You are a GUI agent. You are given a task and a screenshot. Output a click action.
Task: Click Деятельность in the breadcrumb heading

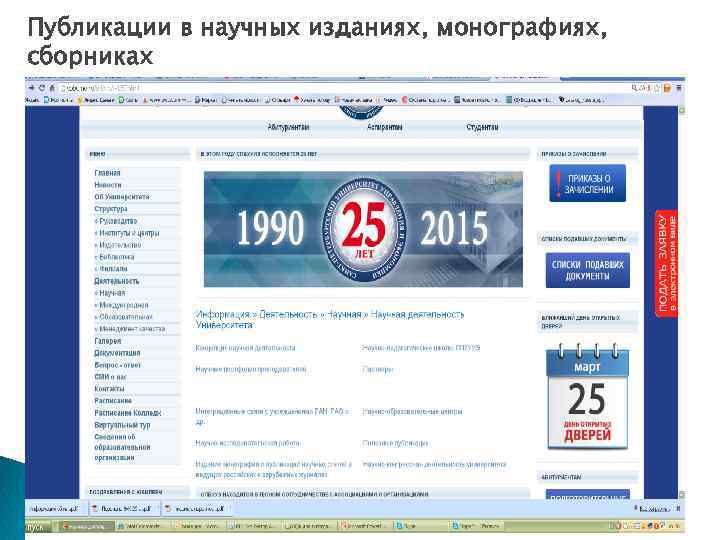288,315
